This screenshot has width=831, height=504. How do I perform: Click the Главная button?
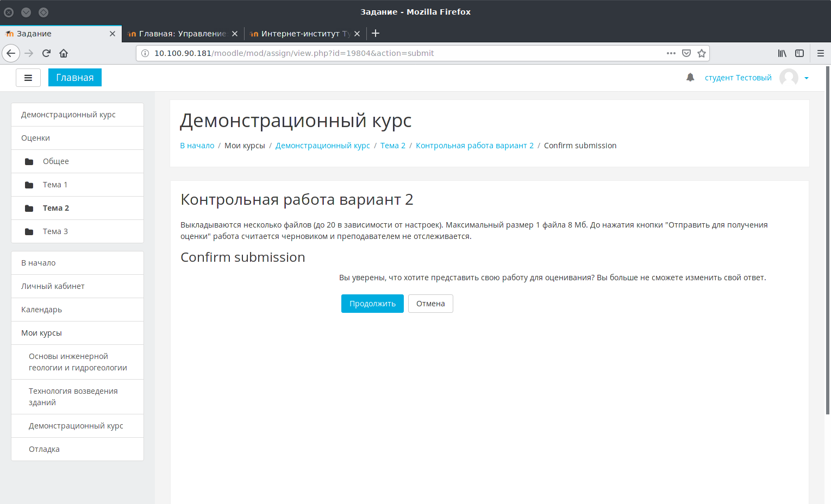[x=75, y=78]
